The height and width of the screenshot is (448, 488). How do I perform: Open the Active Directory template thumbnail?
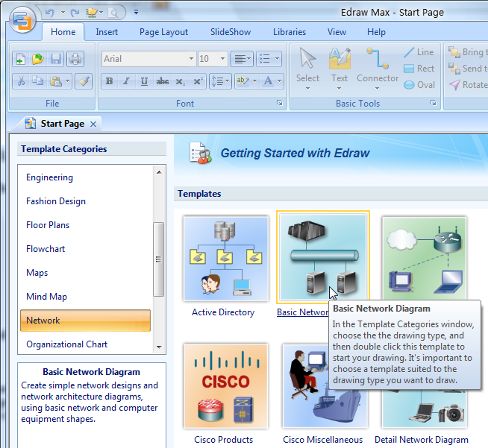226,259
